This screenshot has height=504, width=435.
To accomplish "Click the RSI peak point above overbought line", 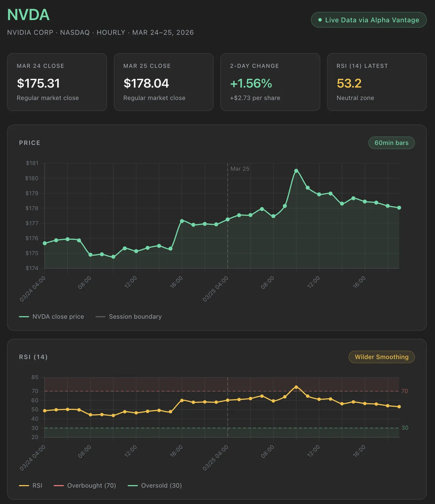I will [x=296, y=387].
